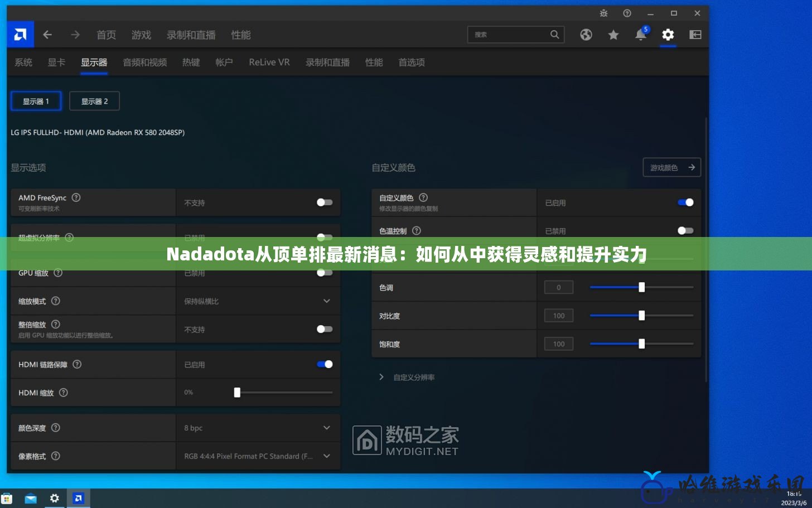Click HDMI 缩放 slider handle

pos(237,393)
